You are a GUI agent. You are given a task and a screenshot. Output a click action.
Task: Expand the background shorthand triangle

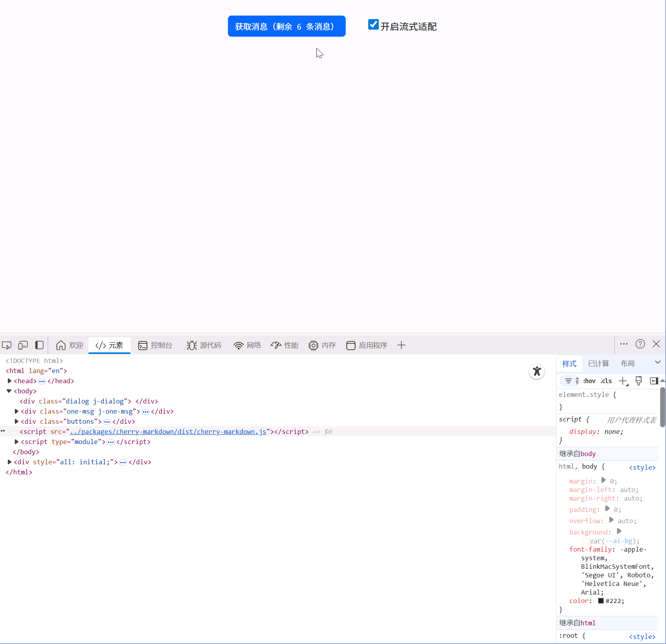click(619, 531)
